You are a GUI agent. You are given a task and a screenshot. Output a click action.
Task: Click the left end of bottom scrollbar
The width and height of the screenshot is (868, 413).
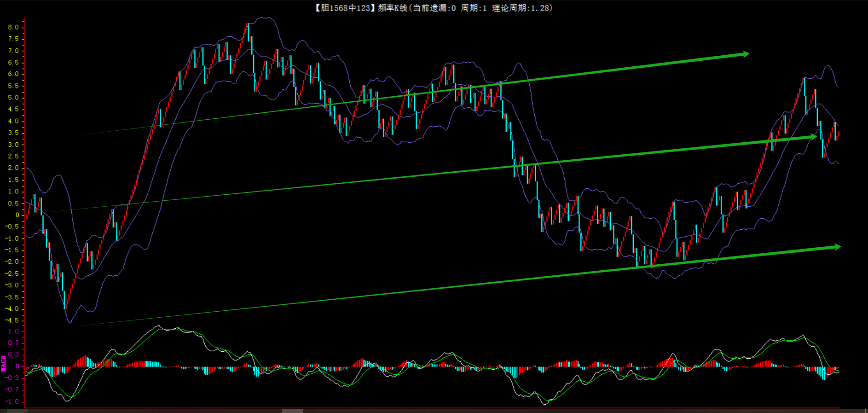click(x=14, y=411)
